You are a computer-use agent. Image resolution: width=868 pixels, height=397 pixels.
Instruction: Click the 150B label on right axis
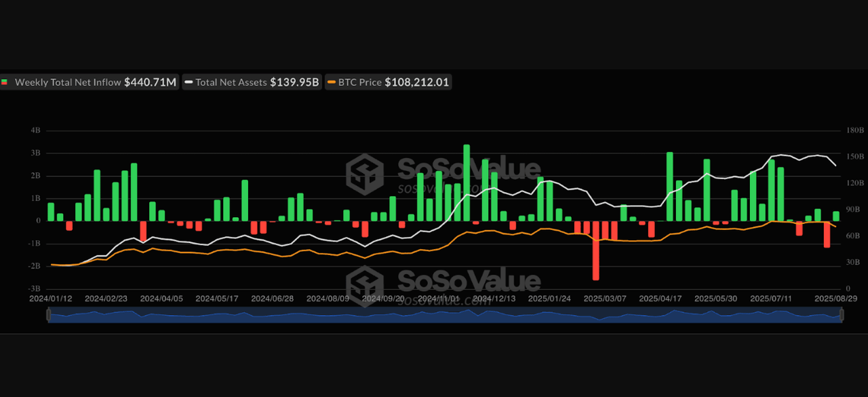coord(854,157)
